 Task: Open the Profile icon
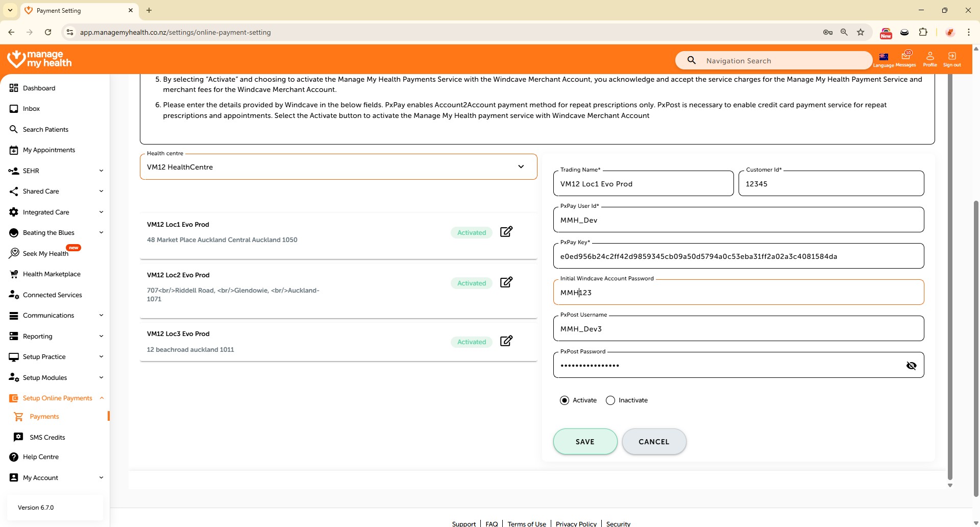coord(929,58)
